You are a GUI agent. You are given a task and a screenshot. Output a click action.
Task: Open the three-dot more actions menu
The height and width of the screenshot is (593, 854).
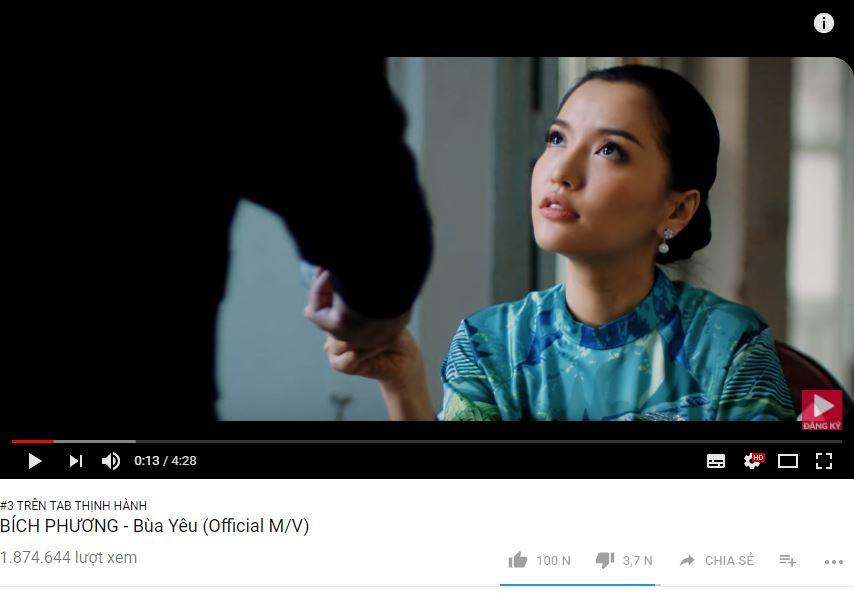(833, 561)
